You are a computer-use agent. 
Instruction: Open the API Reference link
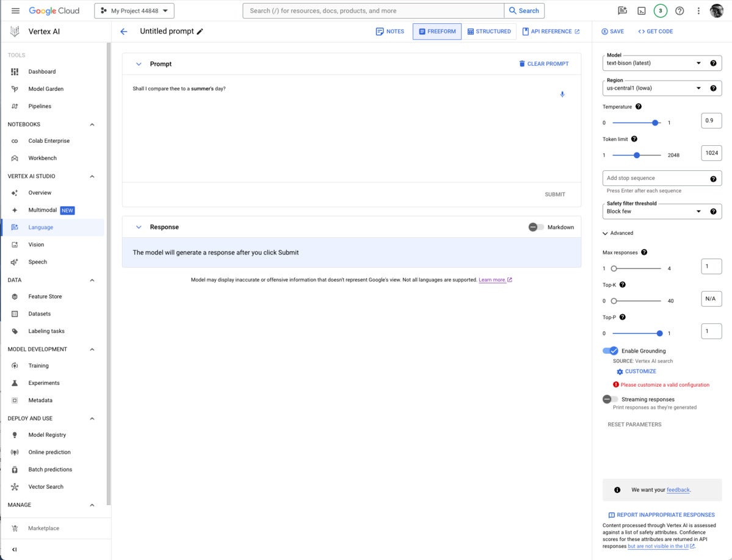pyautogui.click(x=551, y=31)
